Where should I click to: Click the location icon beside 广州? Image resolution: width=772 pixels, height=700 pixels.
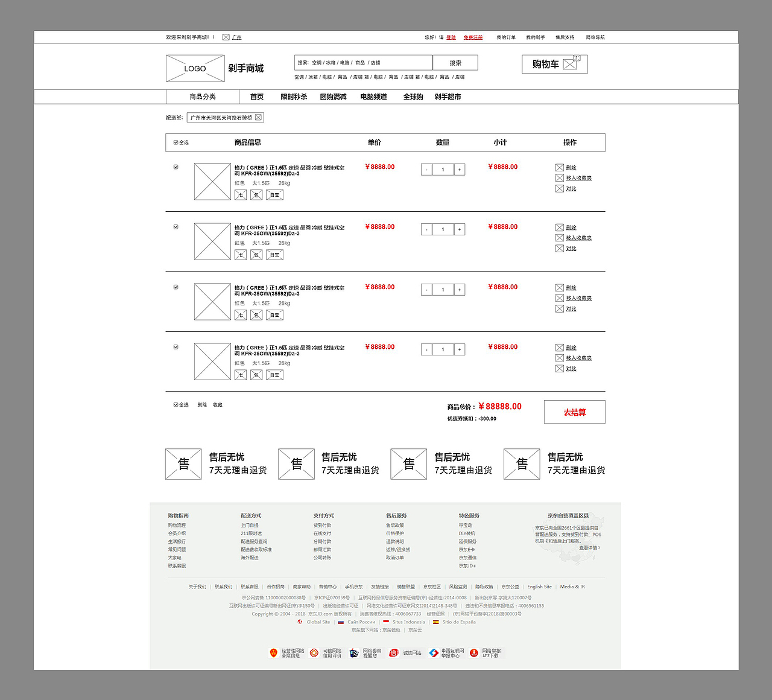point(226,37)
